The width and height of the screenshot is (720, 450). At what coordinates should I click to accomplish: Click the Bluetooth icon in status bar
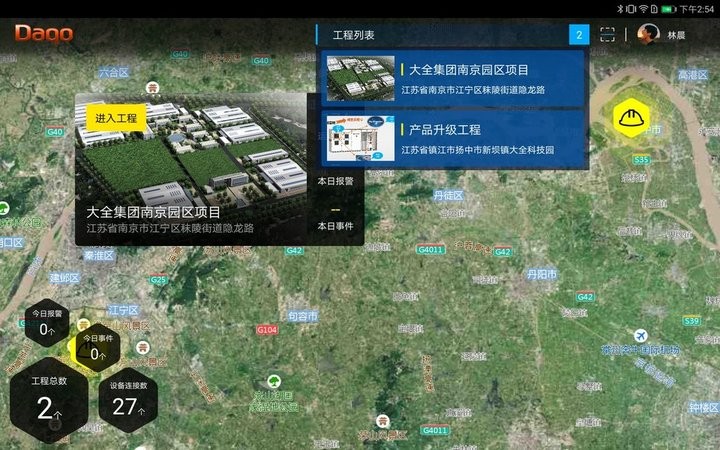(x=619, y=9)
